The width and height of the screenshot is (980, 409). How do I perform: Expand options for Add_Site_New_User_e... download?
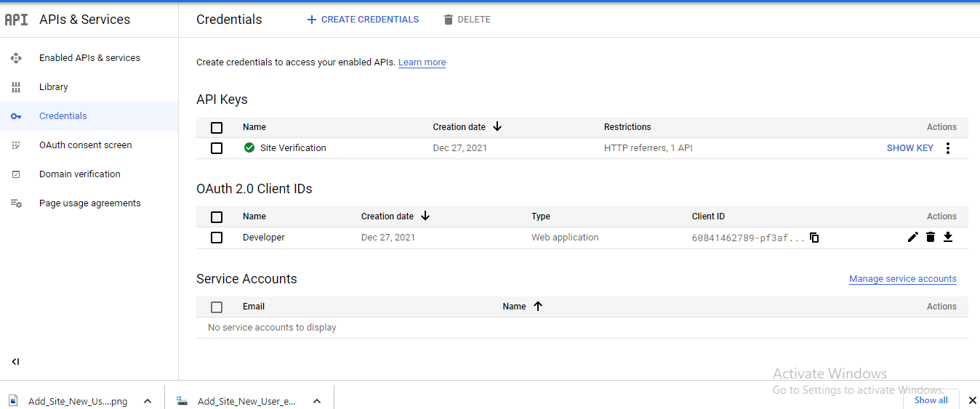click(317, 401)
